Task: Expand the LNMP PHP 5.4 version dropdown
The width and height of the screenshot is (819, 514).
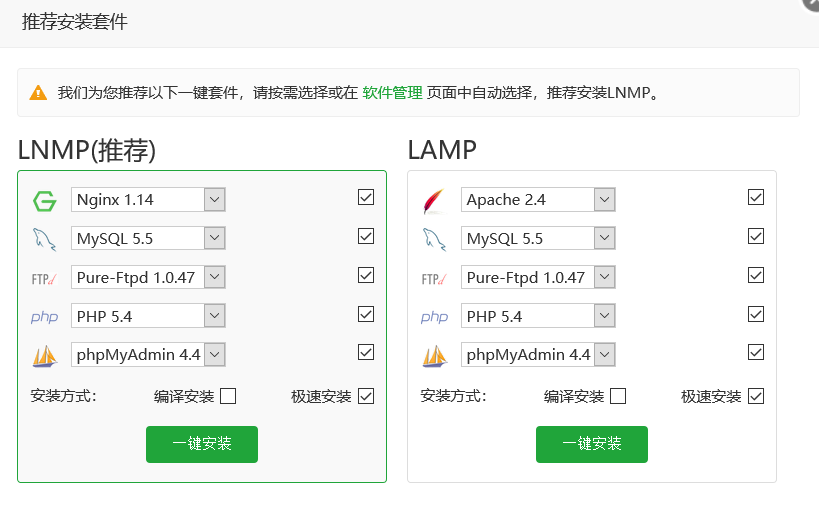Action: (x=214, y=316)
